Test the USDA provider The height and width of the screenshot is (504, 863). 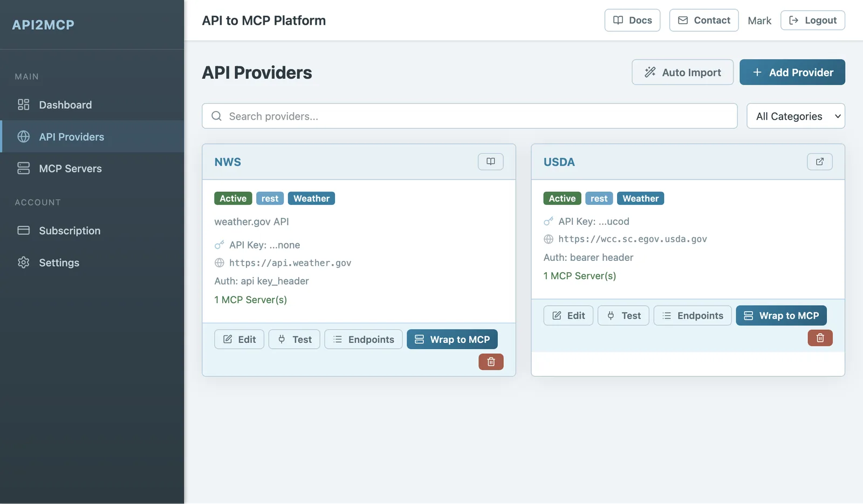(623, 315)
